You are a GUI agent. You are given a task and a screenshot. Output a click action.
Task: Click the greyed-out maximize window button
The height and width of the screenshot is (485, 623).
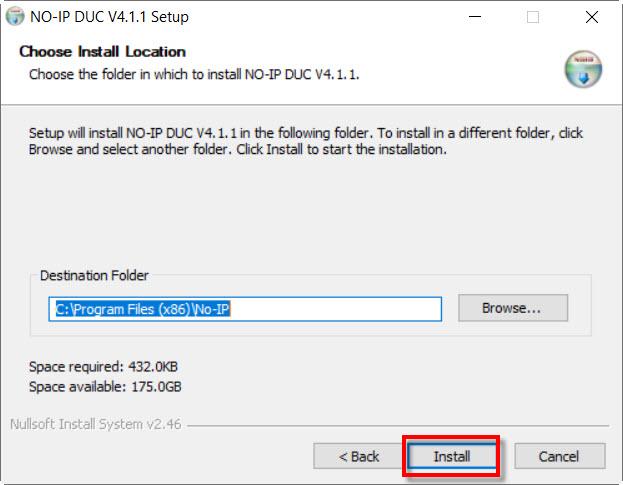point(533,17)
